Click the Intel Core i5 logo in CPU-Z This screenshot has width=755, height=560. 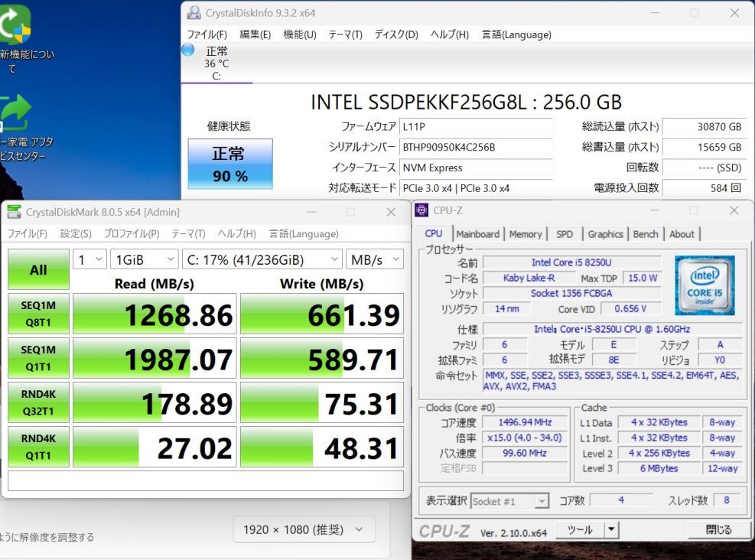coord(705,285)
